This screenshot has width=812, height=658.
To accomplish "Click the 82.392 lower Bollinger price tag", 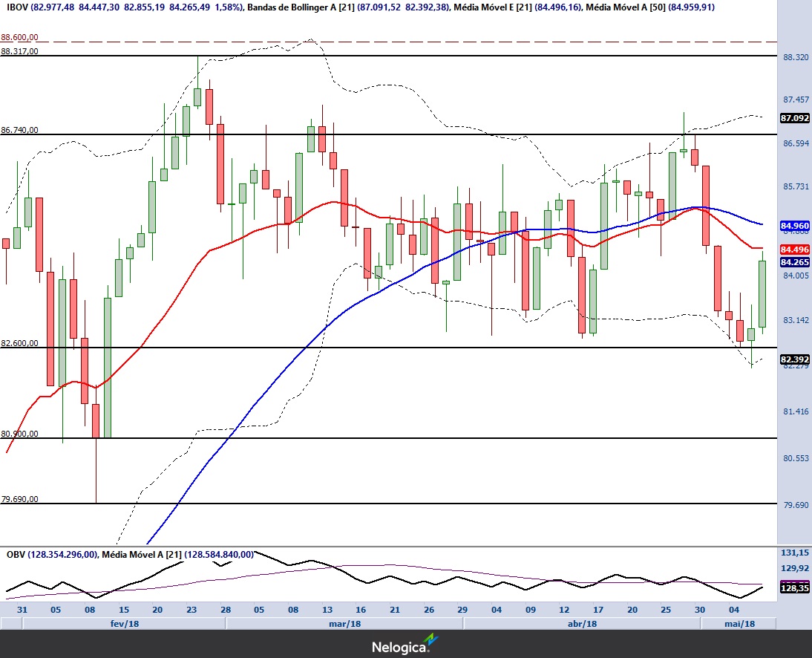I will 794,359.
